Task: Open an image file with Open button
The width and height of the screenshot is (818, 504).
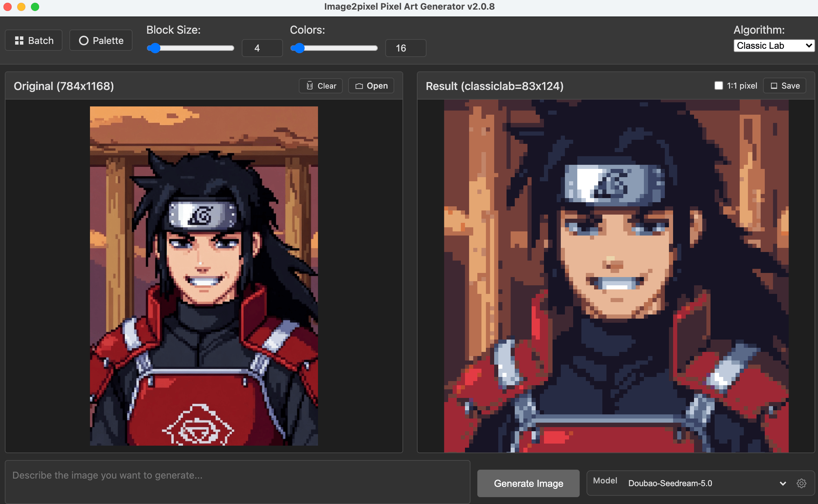Action: click(371, 86)
